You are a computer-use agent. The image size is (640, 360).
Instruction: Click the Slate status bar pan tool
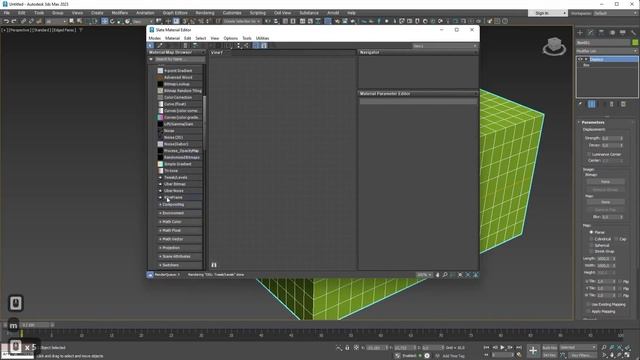(x=437, y=275)
